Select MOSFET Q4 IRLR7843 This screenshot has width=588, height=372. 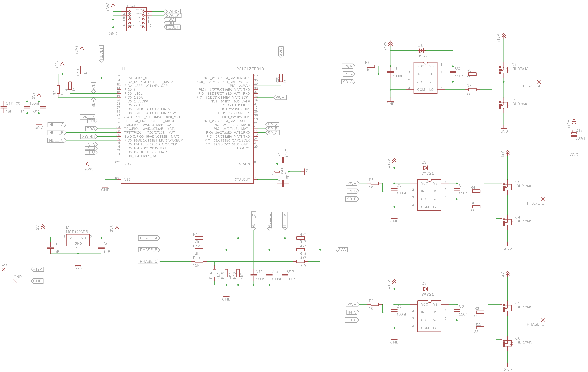click(507, 223)
